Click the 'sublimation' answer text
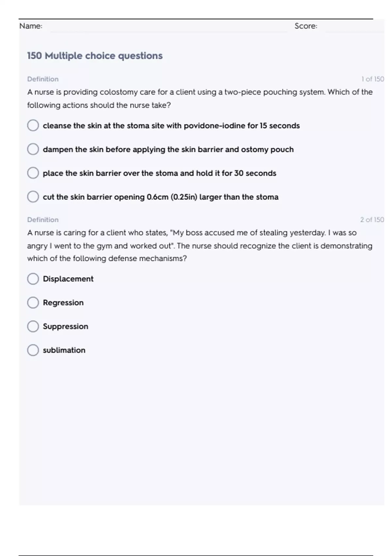The width and height of the screenshot is (392, 556). click(64, 350)
